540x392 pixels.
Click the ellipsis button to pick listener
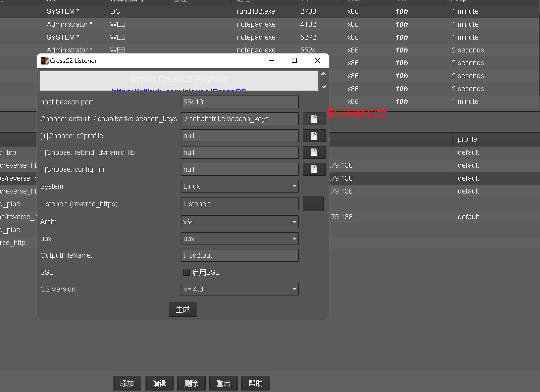pyautogui.click(x=313, y=204)
